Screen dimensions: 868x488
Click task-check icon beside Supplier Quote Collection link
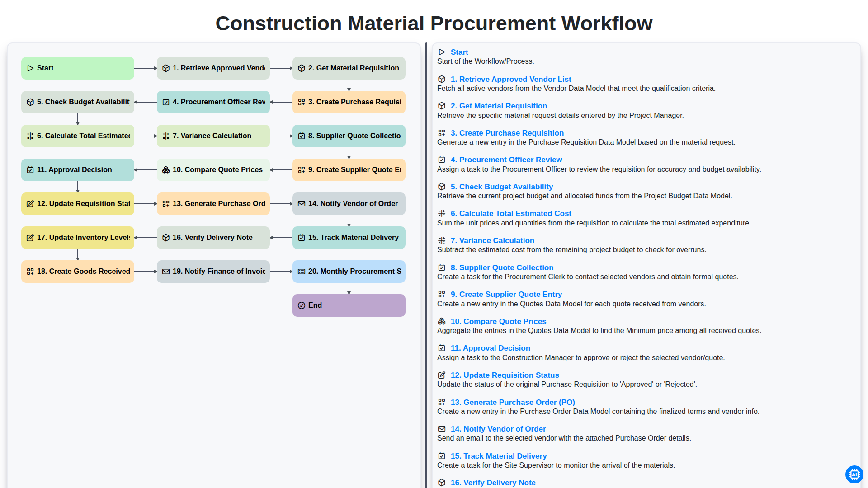click(442, 267)
